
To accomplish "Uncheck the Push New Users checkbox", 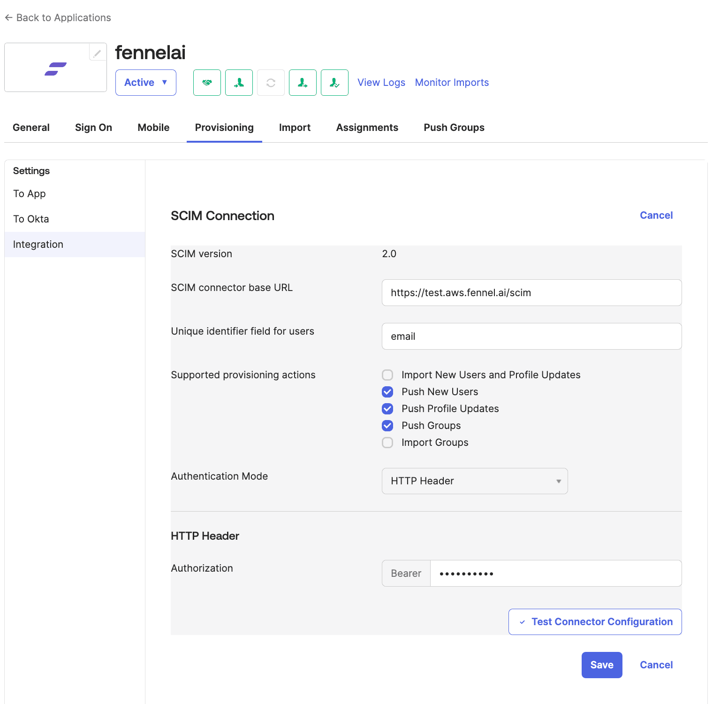I will pyautogui.click(x=387, y=392).
